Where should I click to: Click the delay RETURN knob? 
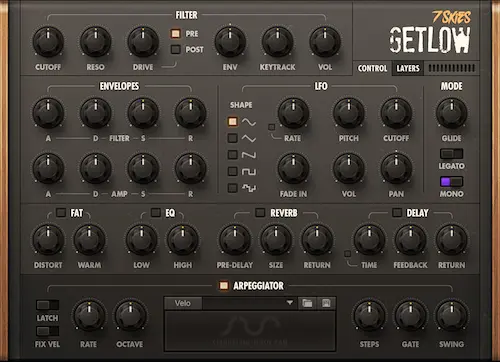pos(452,240)
